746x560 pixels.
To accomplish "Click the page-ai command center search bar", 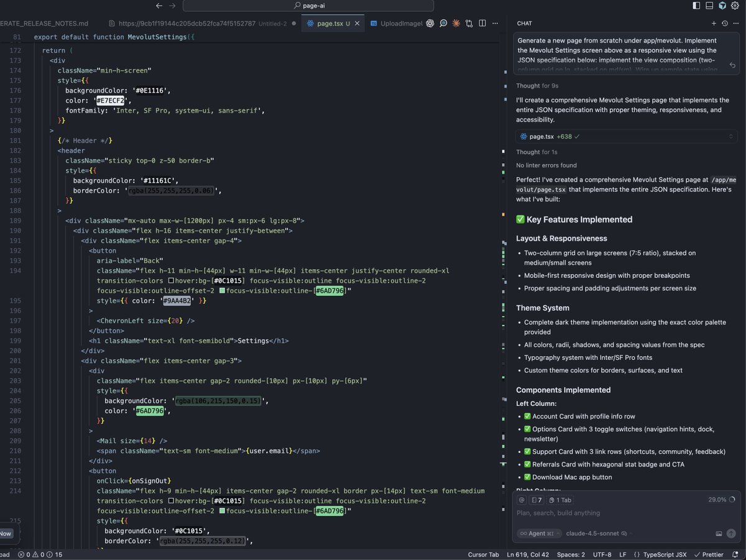I will click(x=308, y=6).
